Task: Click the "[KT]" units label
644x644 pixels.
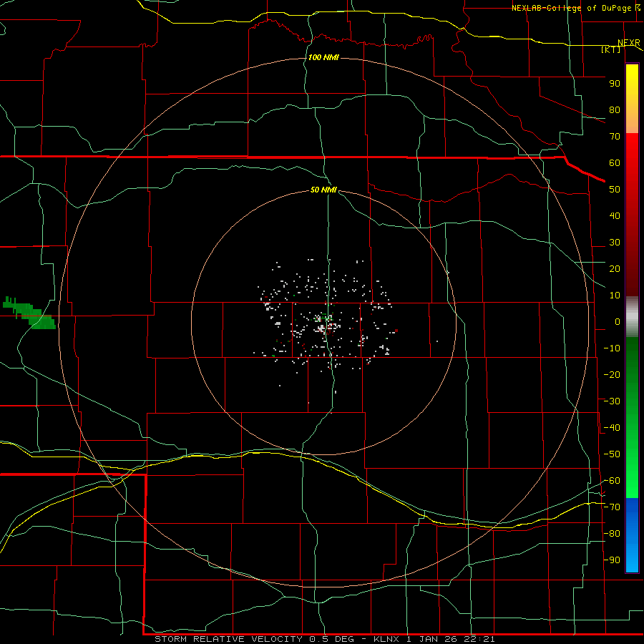Action: click(611, 49)
